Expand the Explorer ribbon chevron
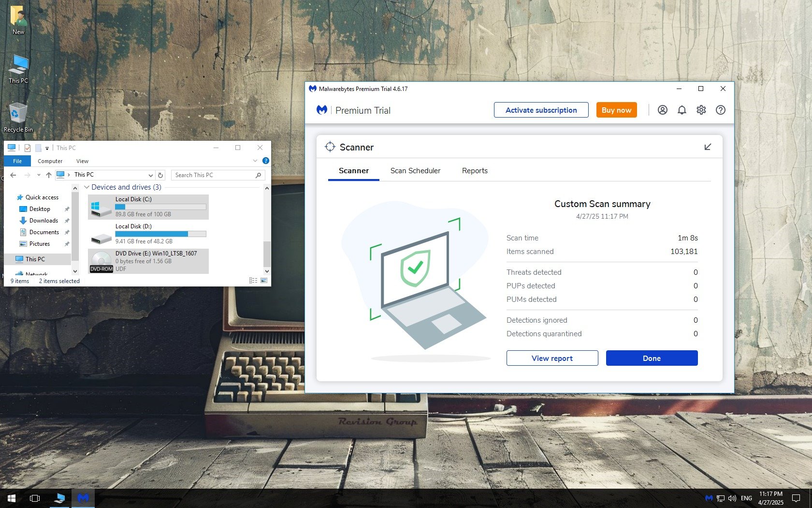812x508 pixels. click(255, 161)
